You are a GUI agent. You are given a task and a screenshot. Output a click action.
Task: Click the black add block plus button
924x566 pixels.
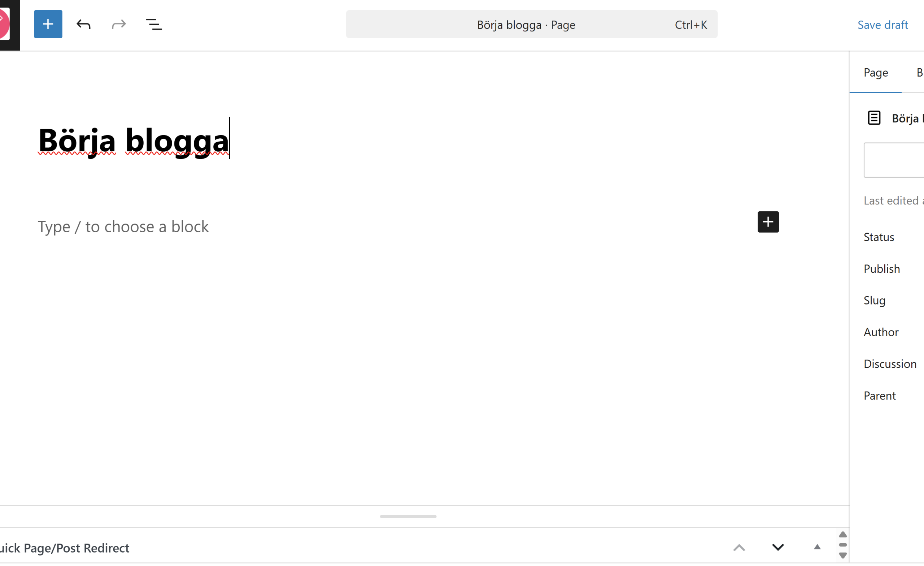(x=768, y=222)
